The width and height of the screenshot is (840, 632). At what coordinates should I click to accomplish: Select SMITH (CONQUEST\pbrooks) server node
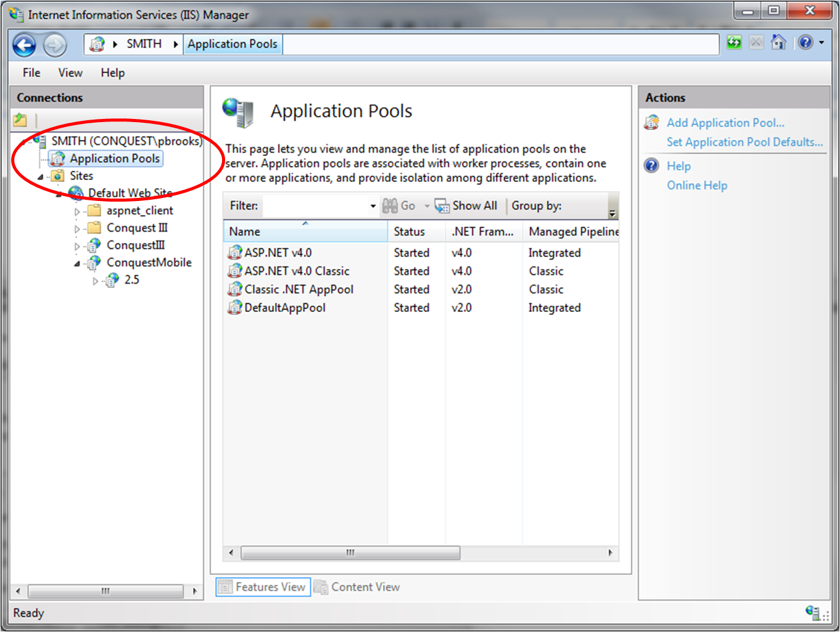coord(126,141)
